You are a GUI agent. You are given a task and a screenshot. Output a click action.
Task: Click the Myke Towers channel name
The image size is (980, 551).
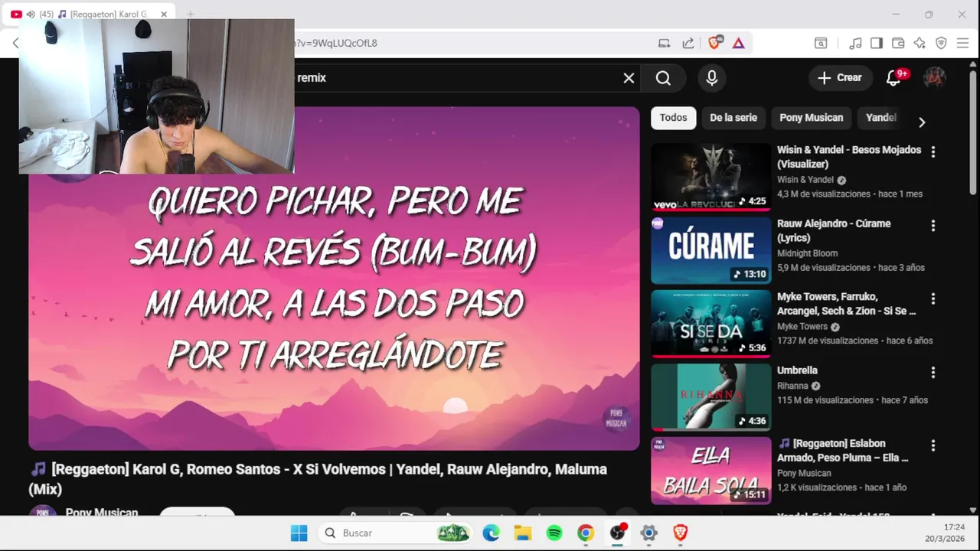click(802, 327)
